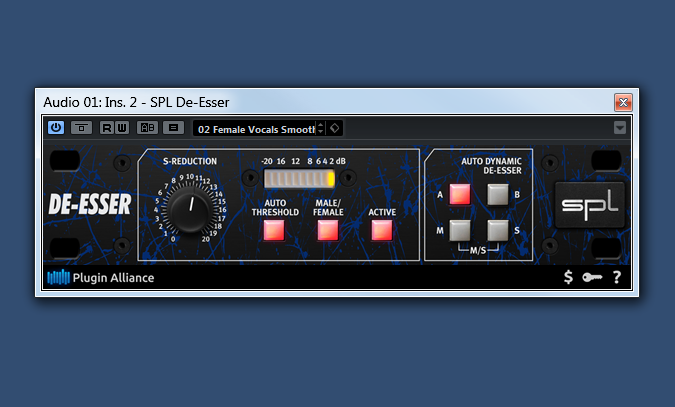Open the '02 Female Vocals Smooth' preset dropdown
Screen dimensions: 675x407
tap(256, 128)
